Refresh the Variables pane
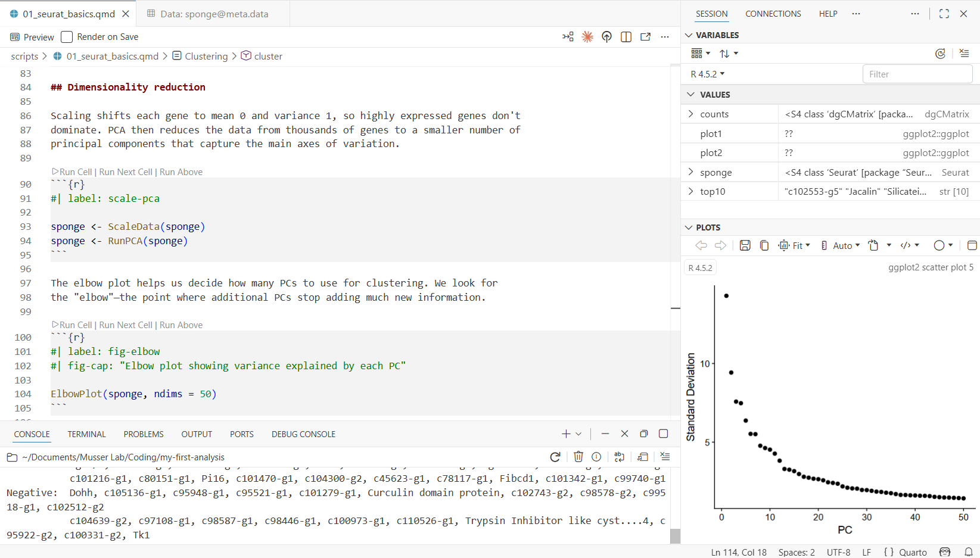Screen dimensions: 980x558 (x=940, y=54)
